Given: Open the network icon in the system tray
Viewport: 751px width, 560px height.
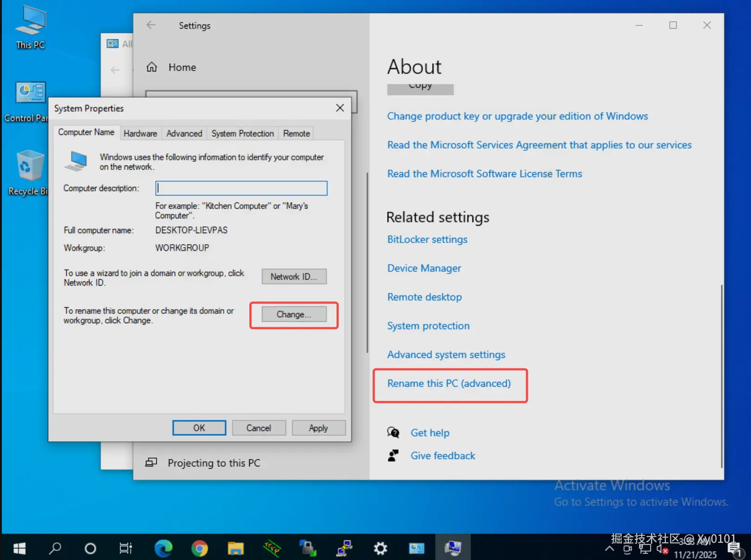Looking at the screenshot, I should [x=645, y=549].
